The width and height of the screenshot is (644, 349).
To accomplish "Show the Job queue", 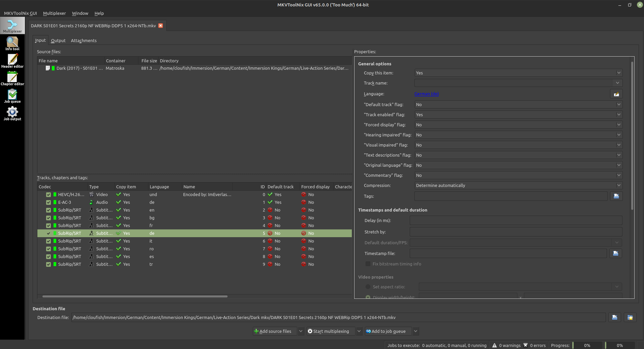I will (12, 96).
